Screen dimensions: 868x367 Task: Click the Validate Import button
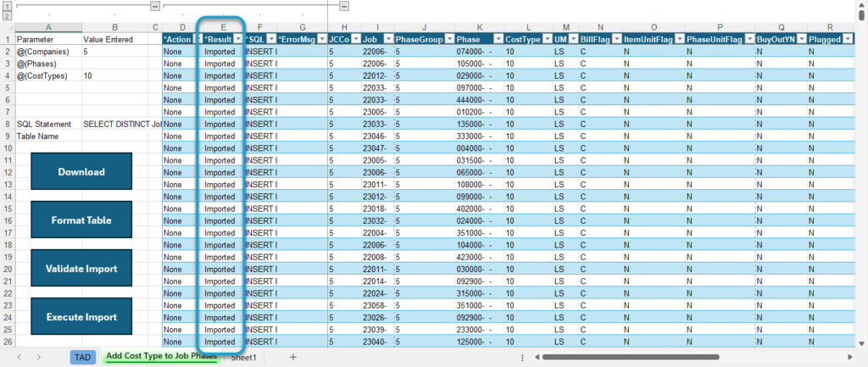[x=81, y=269]
